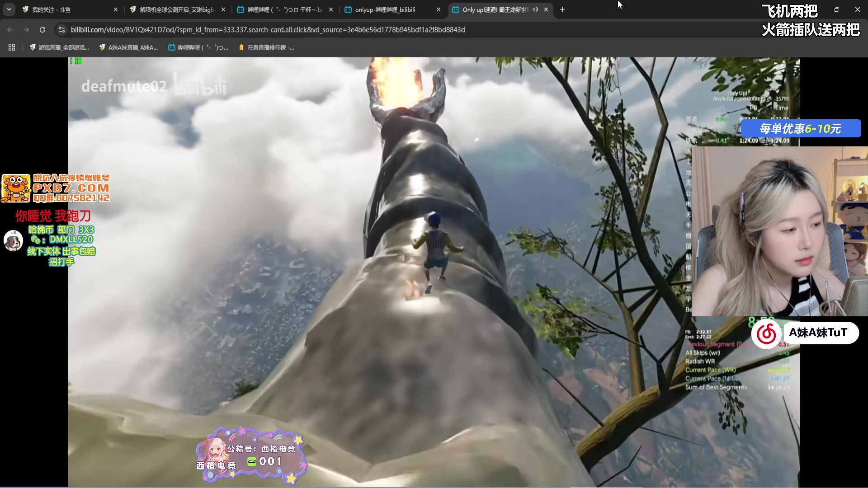Go forward to the next page

26,30
